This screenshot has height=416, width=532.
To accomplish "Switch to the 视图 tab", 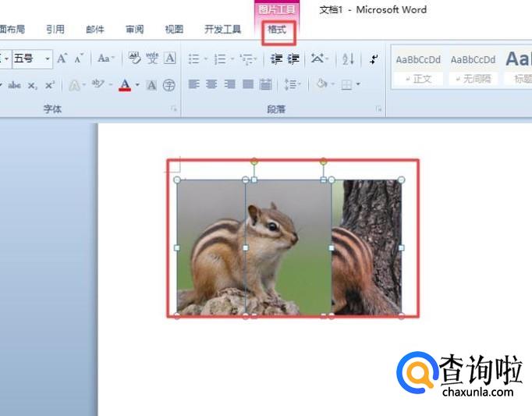I will pyautogui.click(x=174, y=30).
